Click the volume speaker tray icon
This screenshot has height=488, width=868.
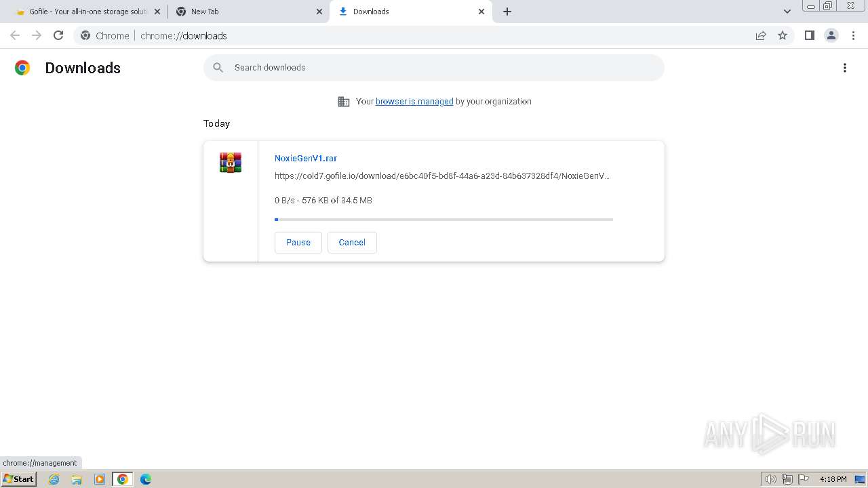pyautogui.click(x=770, y=479)
